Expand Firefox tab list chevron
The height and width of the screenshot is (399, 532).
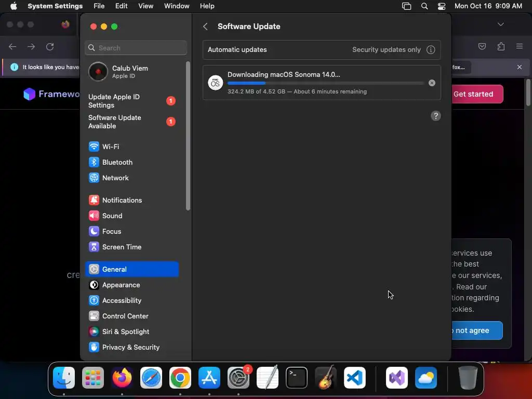pos(500,24)
